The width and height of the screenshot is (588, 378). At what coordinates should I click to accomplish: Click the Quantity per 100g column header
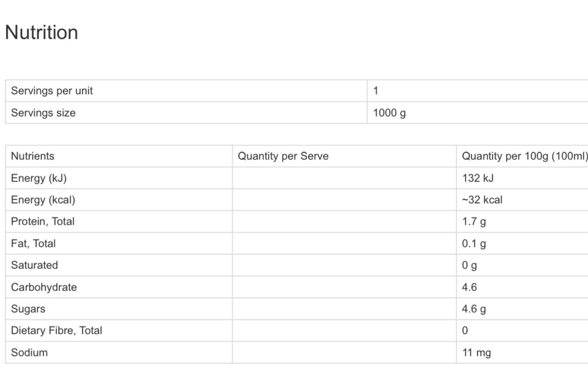524,156
